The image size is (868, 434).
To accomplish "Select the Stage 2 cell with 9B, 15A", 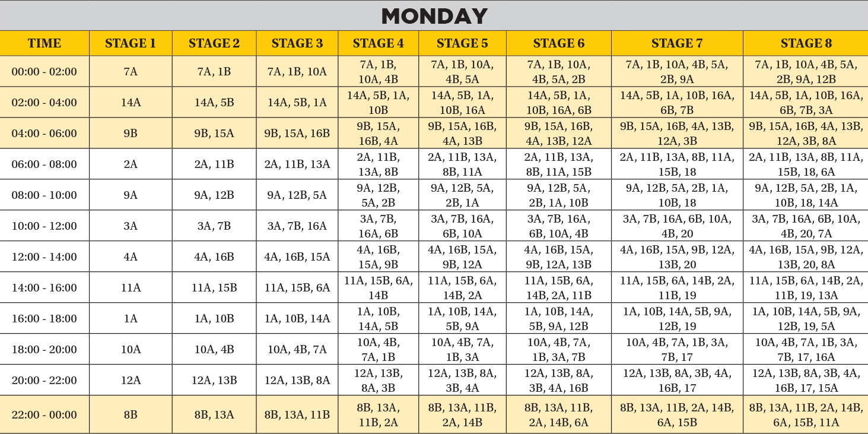I will (x=214, y=134).
